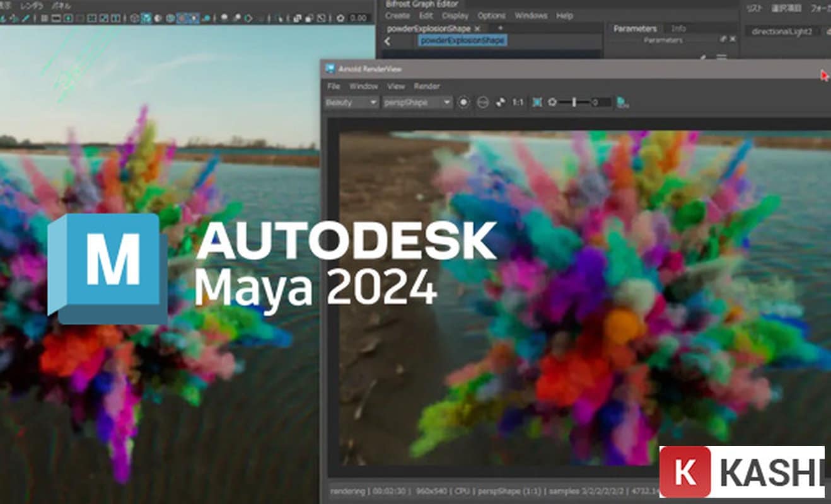Set zoom to 1:1 in Arnold RenderView
The width and height of the screenshot is (831, 504).
pos(517,101)
